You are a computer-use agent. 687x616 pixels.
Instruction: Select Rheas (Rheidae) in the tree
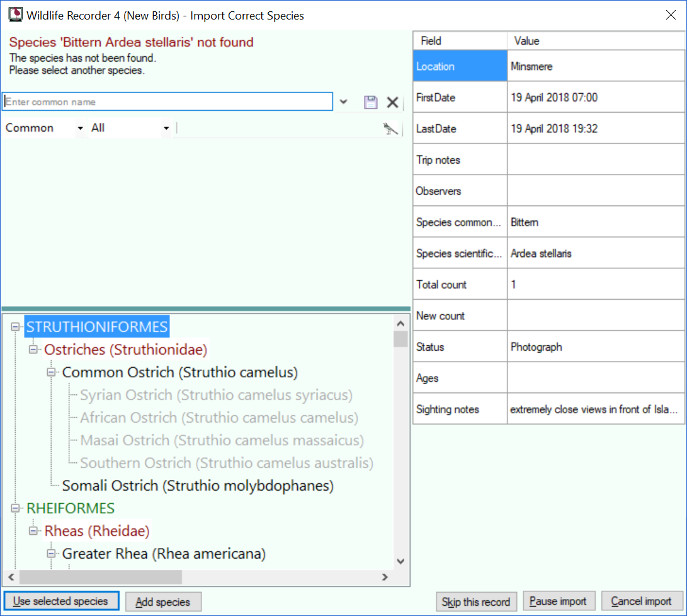[x=97, y=531]
